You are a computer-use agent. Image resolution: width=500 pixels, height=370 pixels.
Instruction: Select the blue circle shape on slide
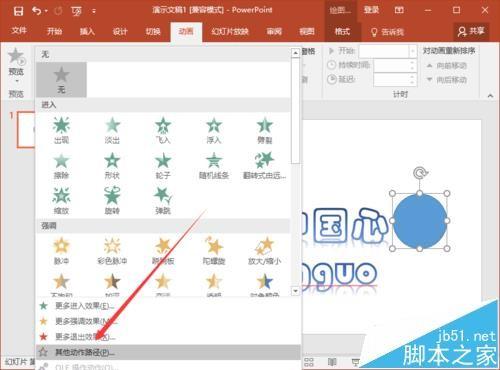pyautogui.click(x=420, y=221)
